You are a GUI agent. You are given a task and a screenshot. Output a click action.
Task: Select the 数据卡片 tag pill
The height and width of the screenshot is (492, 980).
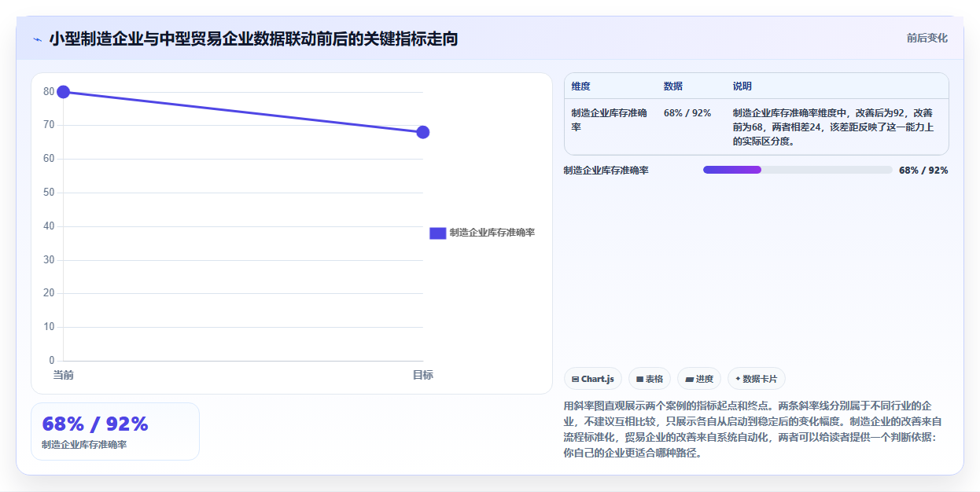pos(756,379)
